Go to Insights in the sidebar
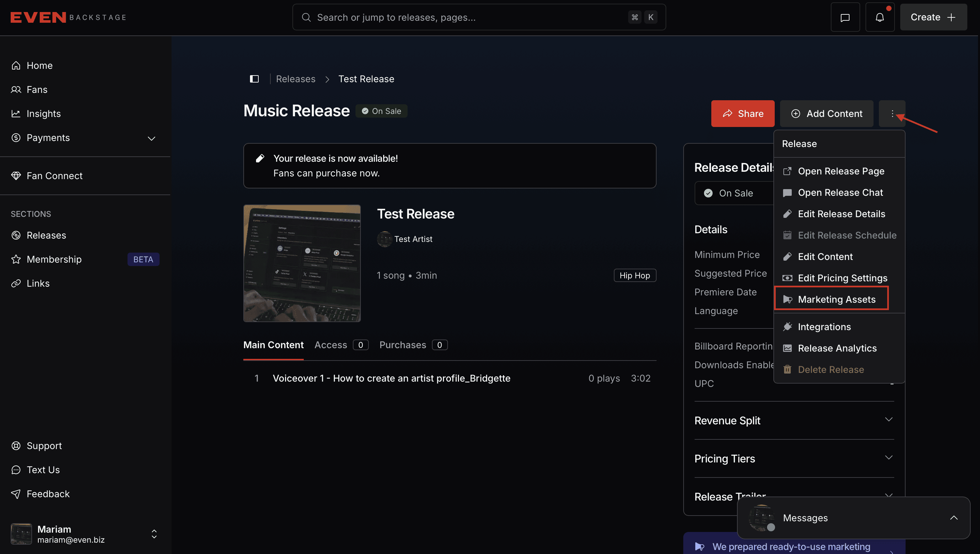The image size is (980, 554). click(43, 114)
